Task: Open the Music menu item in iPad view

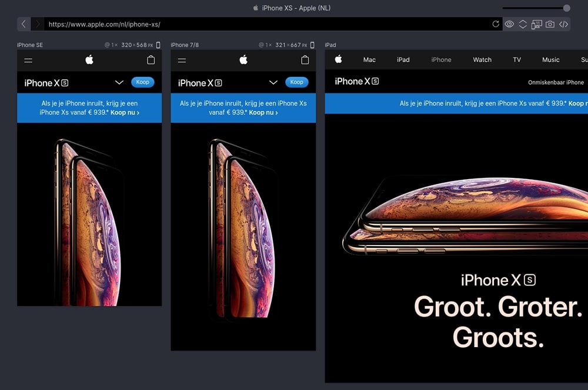Action: point(550,59)
